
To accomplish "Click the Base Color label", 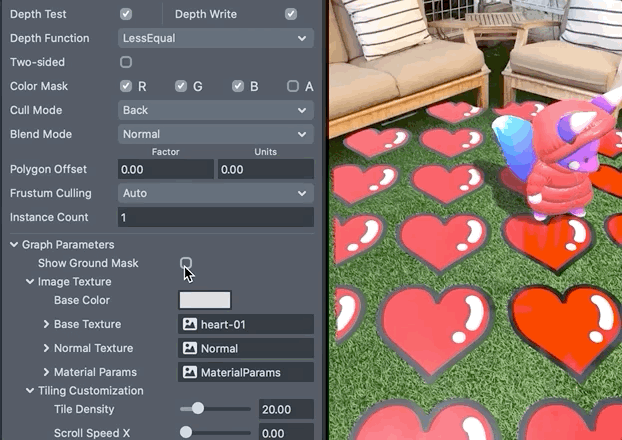I will coord(82,300).
